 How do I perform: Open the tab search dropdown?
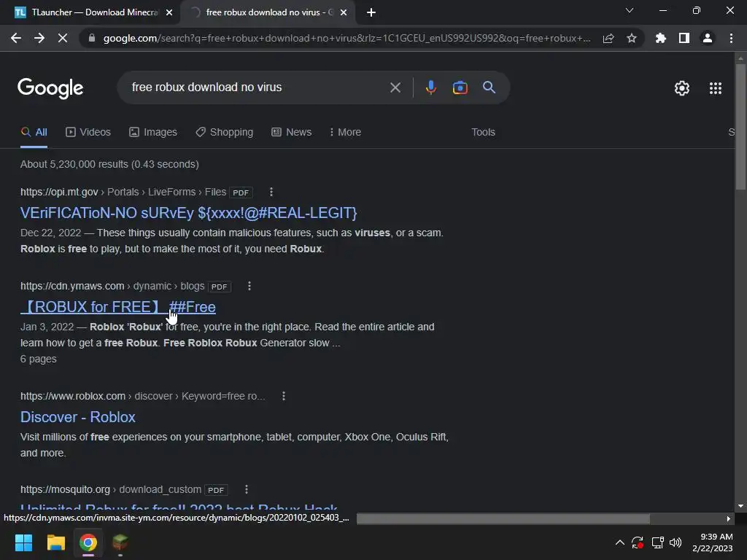(630, 10)
